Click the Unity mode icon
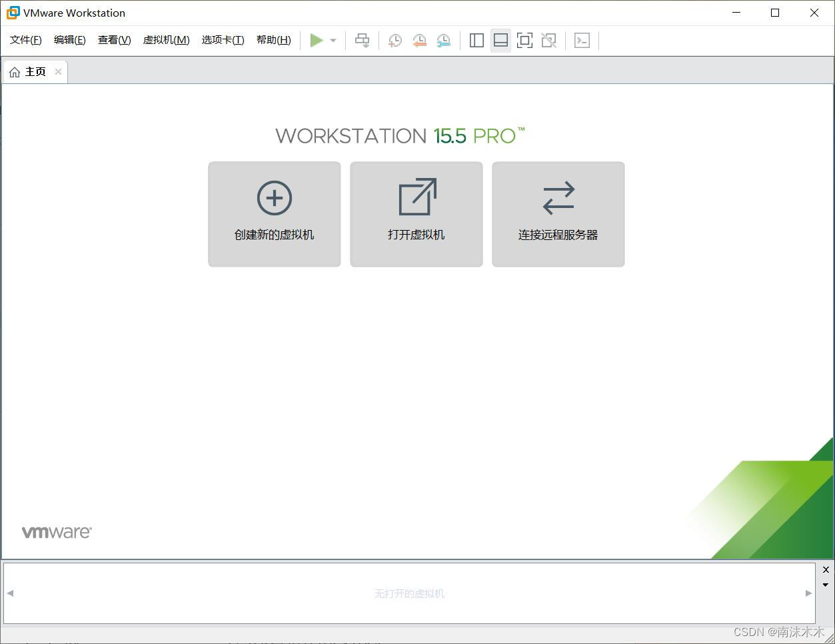Image resolution: width=835 pixels, height=644 pixels. tap(548, 41)
